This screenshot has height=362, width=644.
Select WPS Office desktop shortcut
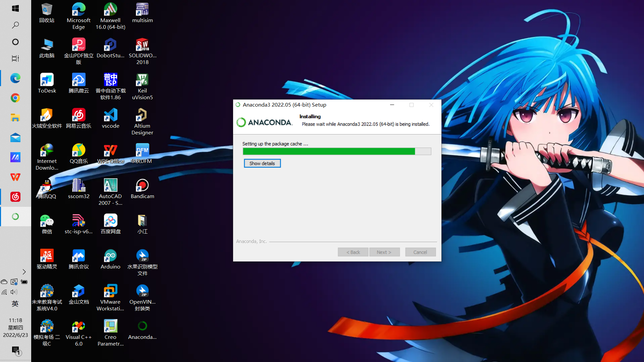click(110, 154)
